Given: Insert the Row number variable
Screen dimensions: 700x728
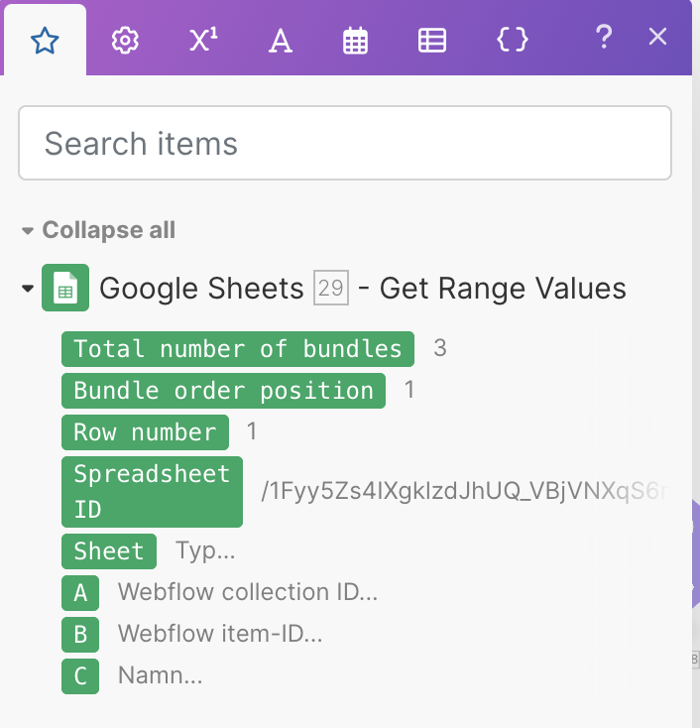Looking at the screenshot, I should click(145, 431).
